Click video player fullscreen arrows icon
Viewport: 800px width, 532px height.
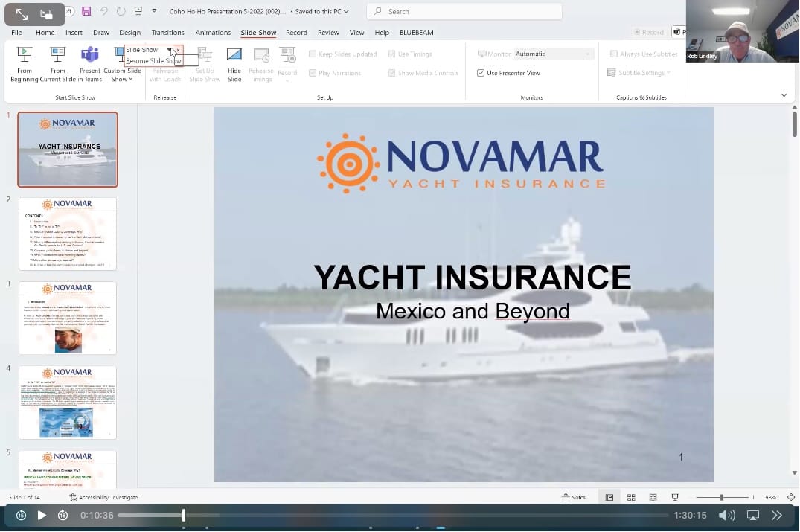pos(22,14)
